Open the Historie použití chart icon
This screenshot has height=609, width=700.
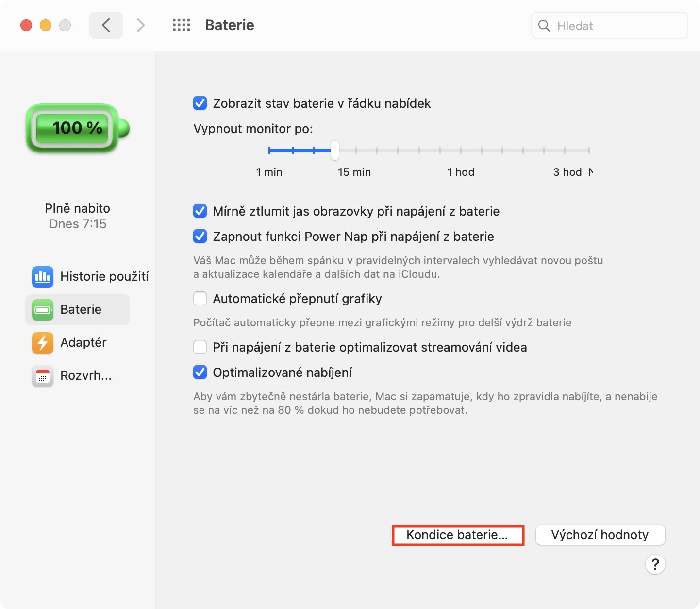pyautogui.click(x=43, y=276)
